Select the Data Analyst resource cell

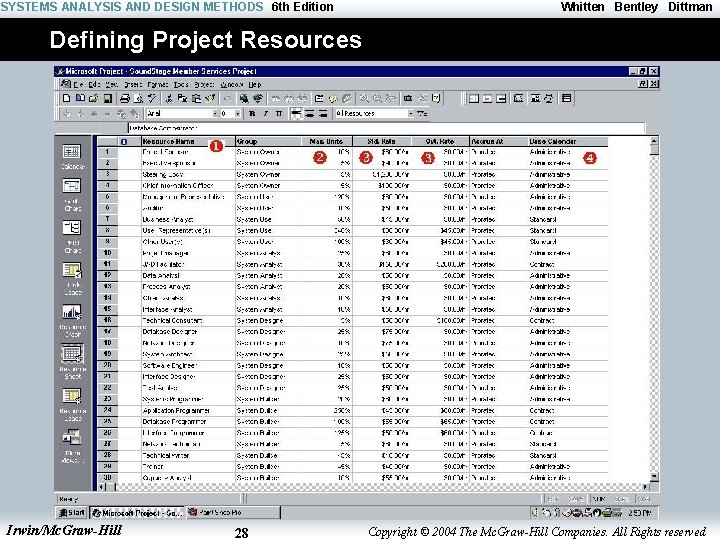187,276
